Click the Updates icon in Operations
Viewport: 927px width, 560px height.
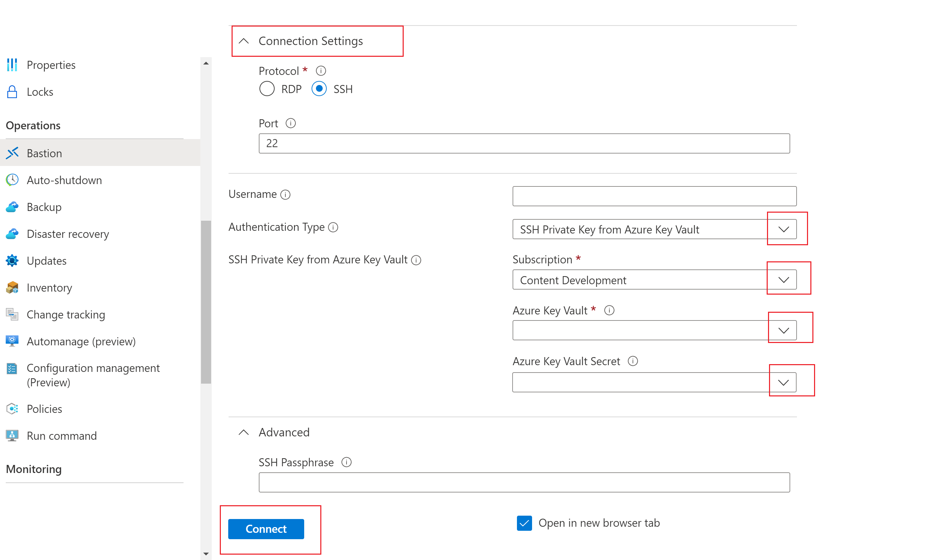pyautogui.click(x=12, y=261)
